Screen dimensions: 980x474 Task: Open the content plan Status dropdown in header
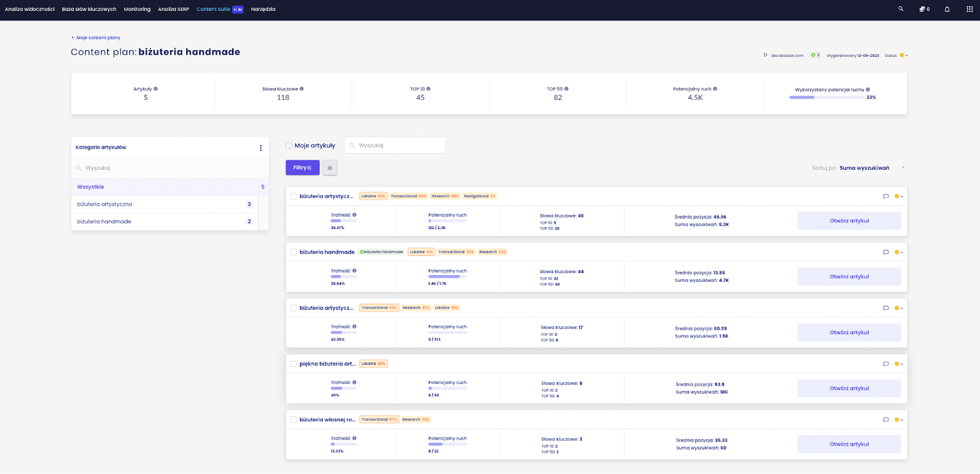coord(903,56)
